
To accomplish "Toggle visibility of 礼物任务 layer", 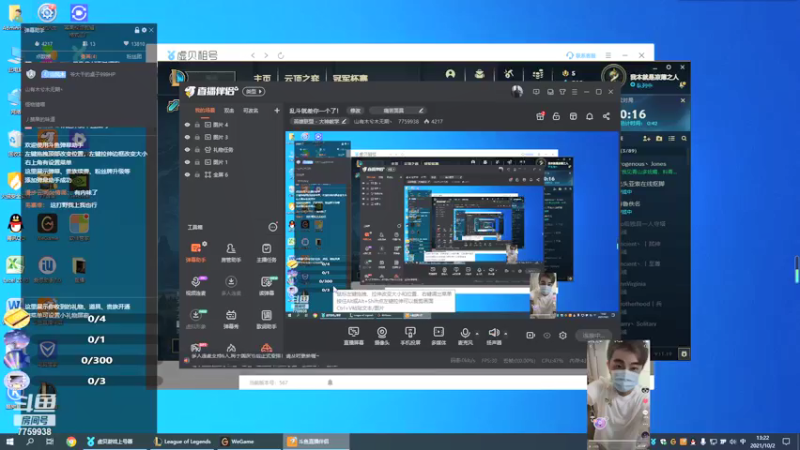I will coord(187,149).
